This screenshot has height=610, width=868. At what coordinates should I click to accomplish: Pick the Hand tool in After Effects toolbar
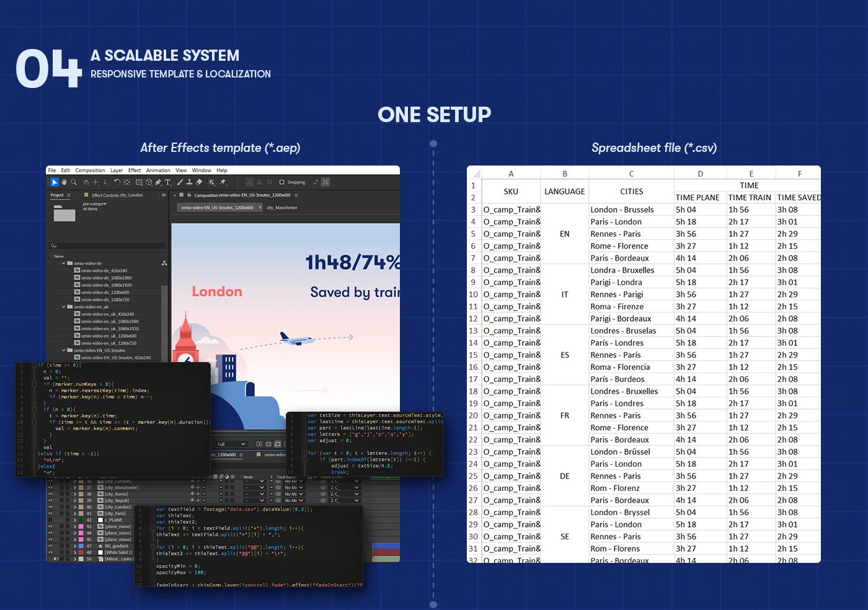pos(64,182)
